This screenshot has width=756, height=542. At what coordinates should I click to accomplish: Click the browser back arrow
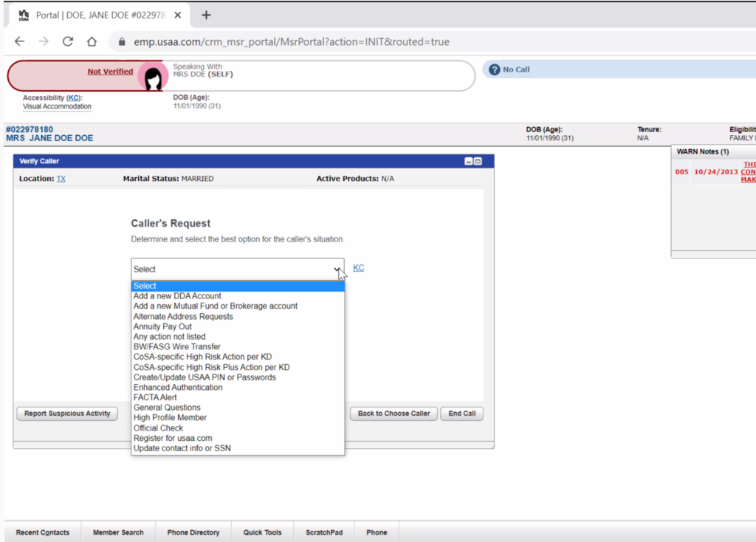click(19, 41)
